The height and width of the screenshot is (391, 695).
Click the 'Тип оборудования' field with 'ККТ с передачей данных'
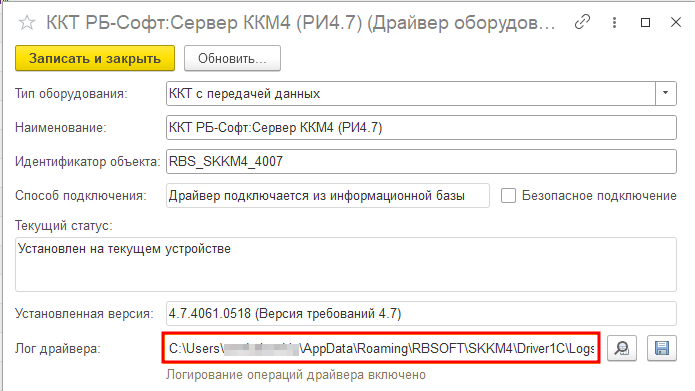click(x=410, y=94)
